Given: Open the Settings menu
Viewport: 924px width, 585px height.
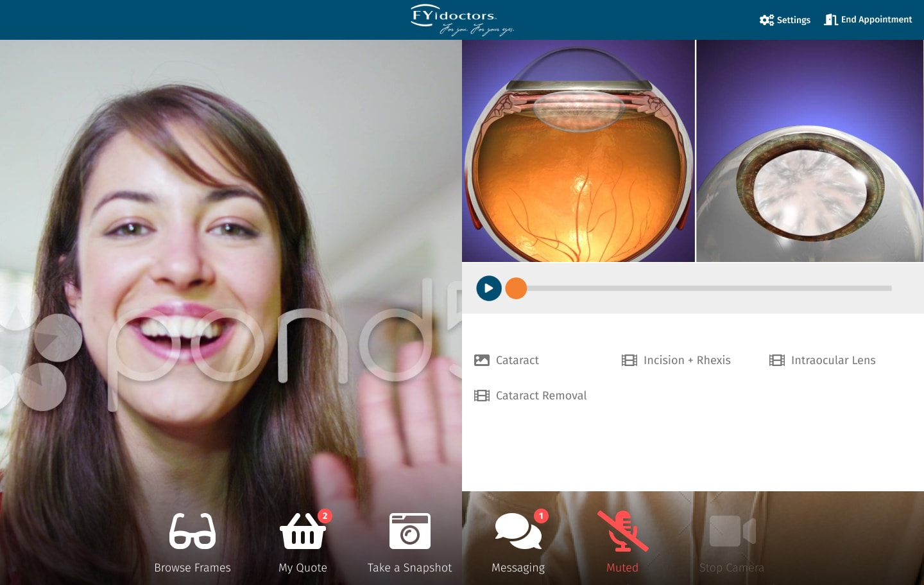Looking at the screenshot, I should tap(785, 20).
